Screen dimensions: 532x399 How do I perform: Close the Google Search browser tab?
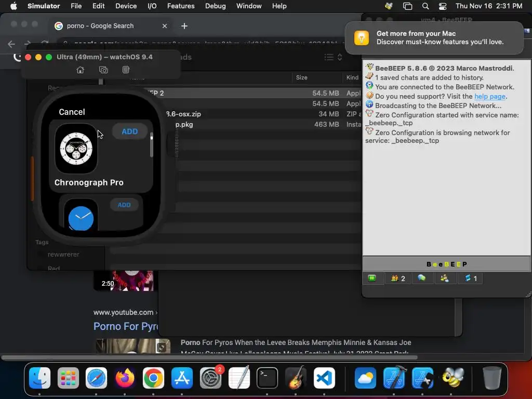tap(165, 26)
